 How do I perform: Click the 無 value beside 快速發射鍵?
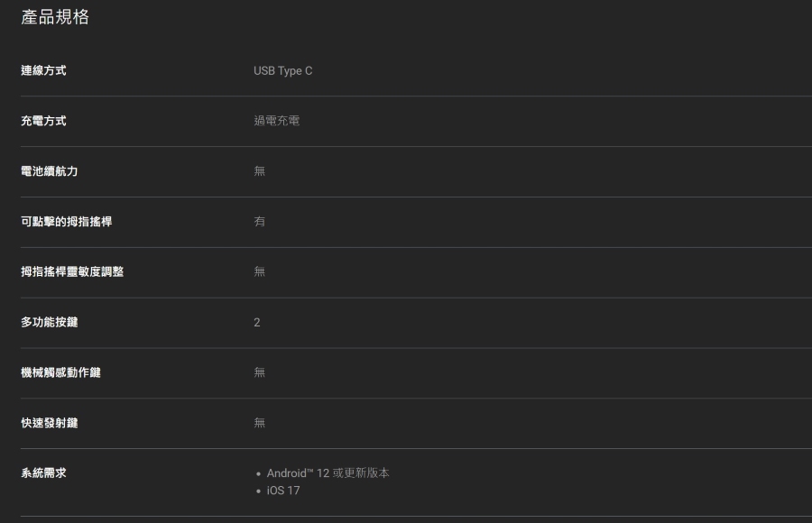point(260,423)
